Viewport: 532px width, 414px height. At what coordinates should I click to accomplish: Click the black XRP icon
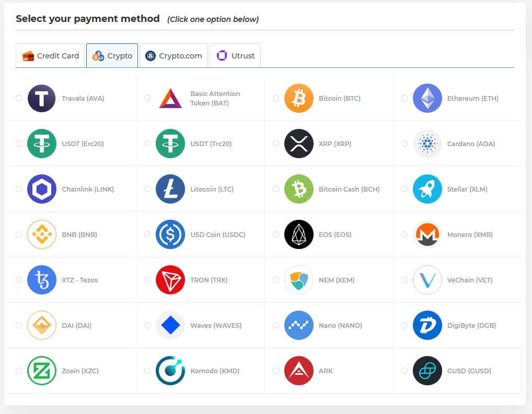[x=299, y=144]
